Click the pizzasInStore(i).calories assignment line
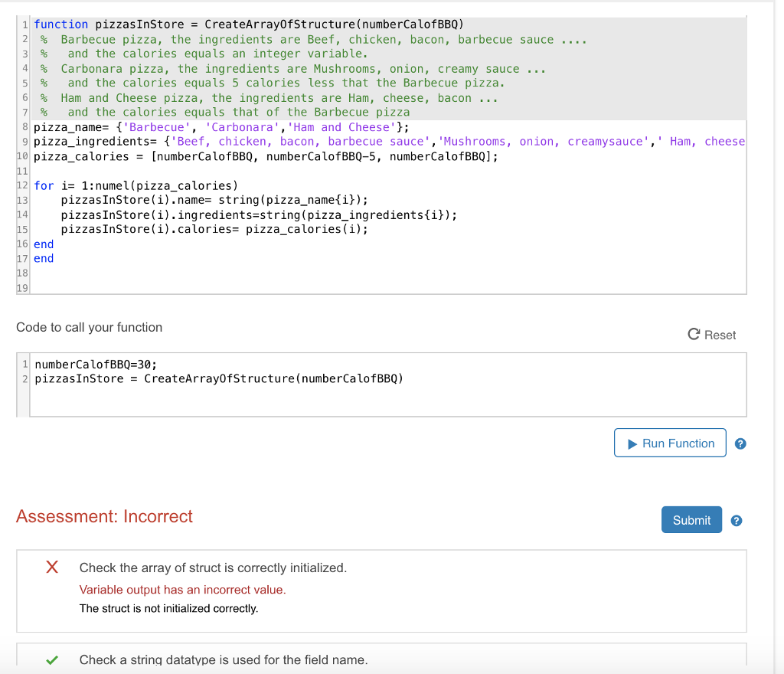 [214, 229]
